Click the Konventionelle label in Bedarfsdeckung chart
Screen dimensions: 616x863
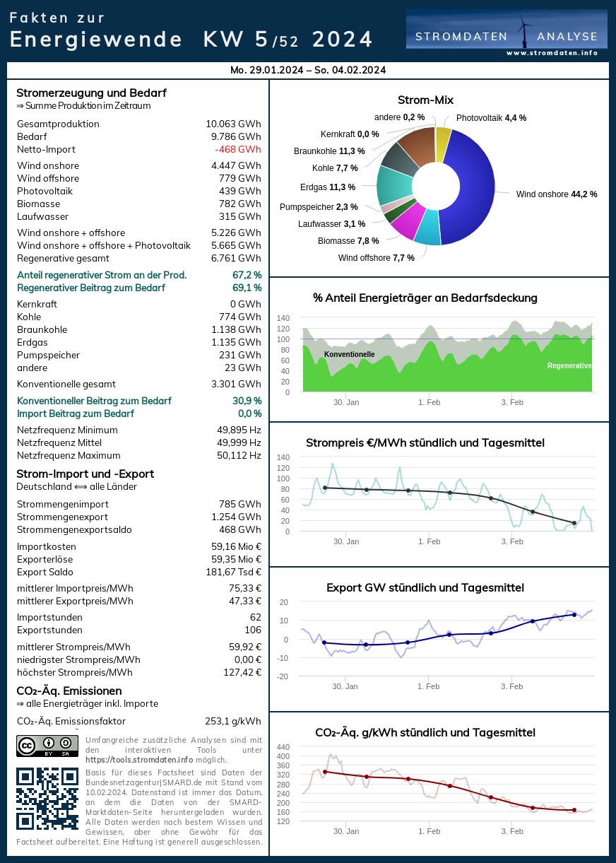pyautogui.click(x=349, y=354)
